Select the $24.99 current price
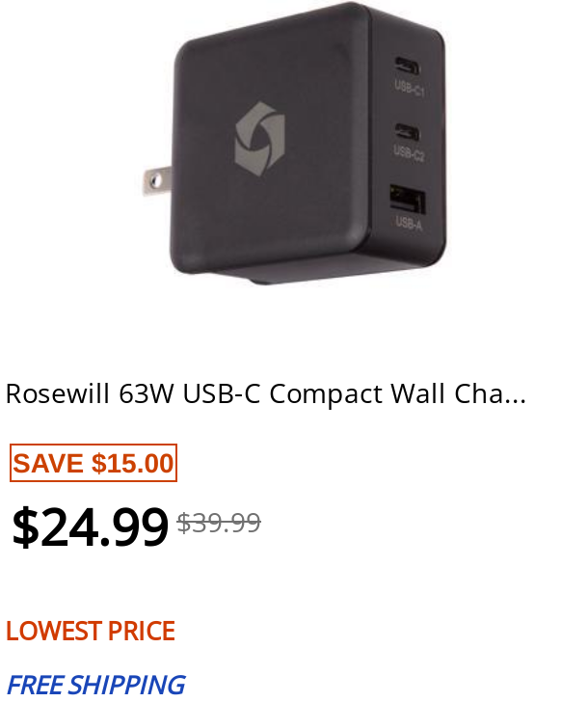Screen dimensions: 588x702 (x=91, y=526)
